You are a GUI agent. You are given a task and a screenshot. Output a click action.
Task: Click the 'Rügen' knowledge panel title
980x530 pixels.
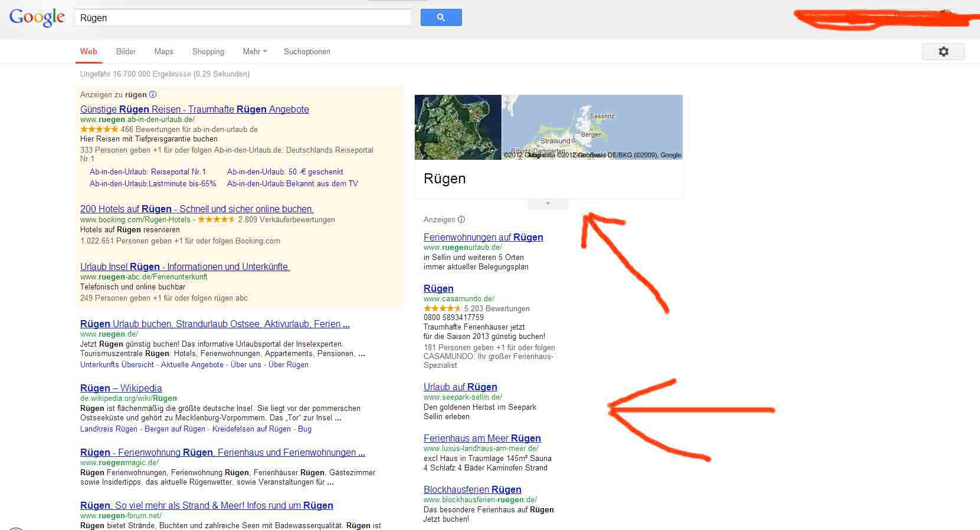point(445,179)
